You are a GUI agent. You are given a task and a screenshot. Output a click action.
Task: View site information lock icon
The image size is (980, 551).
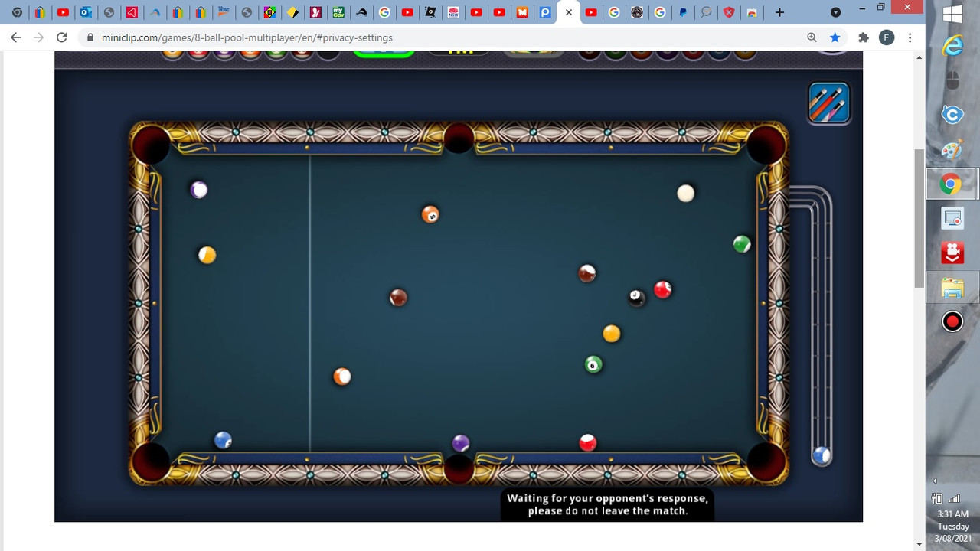point(90,37)
